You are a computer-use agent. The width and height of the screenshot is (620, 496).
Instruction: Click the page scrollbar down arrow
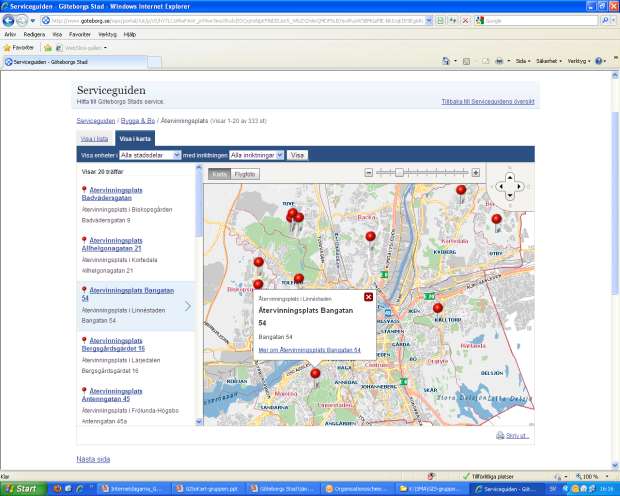tap(615, 465)
